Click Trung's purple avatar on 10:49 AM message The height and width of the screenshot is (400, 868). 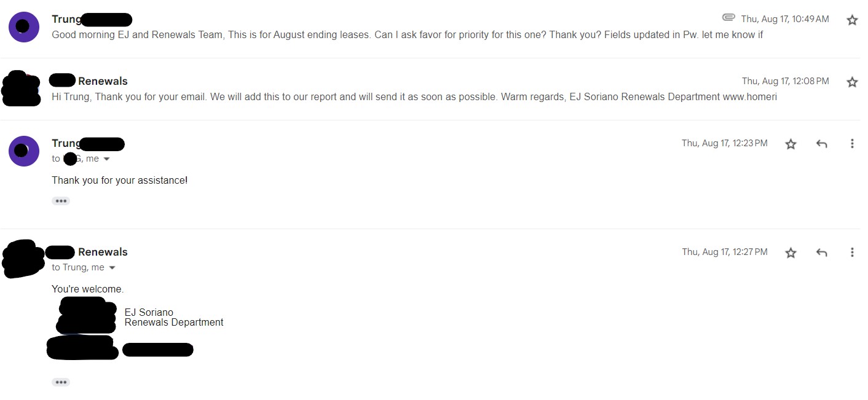pyautogui.click(x=24, y=26)
